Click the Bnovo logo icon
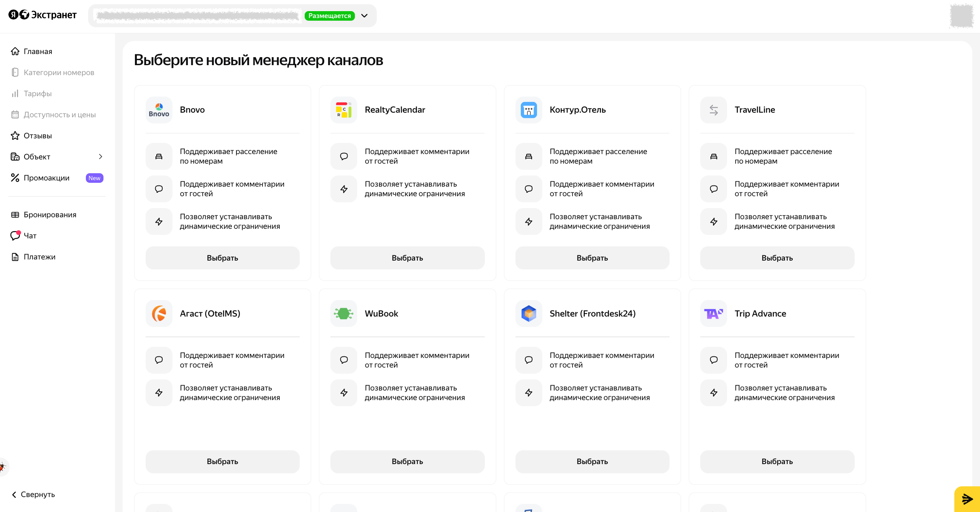980x512 pixels. (x=159, y=110)
